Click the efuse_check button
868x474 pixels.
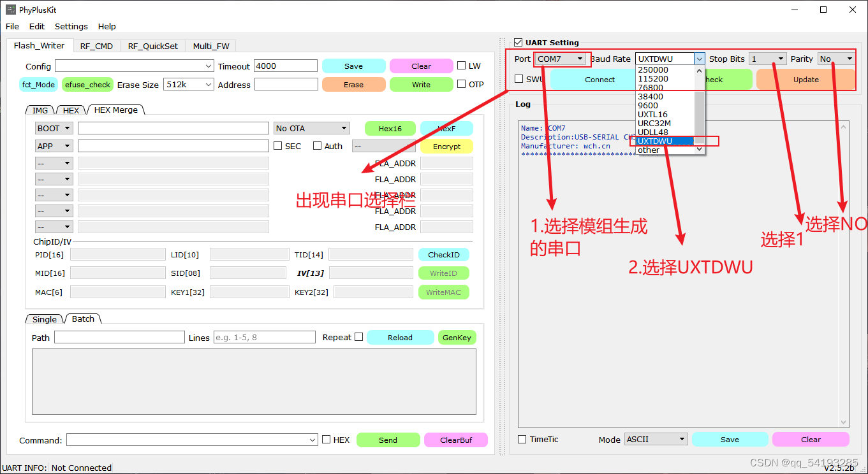[87, 84]
